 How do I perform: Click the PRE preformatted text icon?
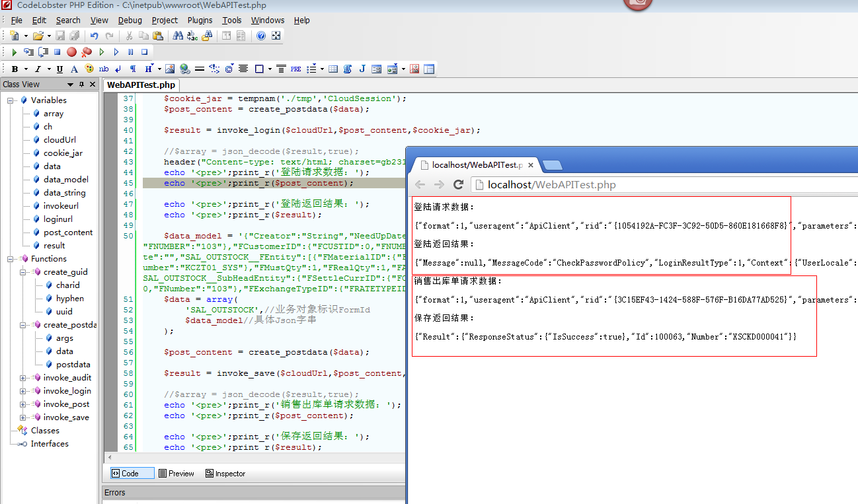(295, 69)
